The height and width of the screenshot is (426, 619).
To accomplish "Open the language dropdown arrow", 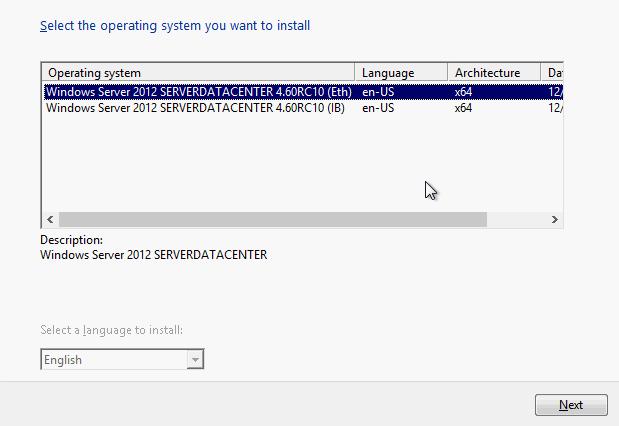I will coord(195,360).
